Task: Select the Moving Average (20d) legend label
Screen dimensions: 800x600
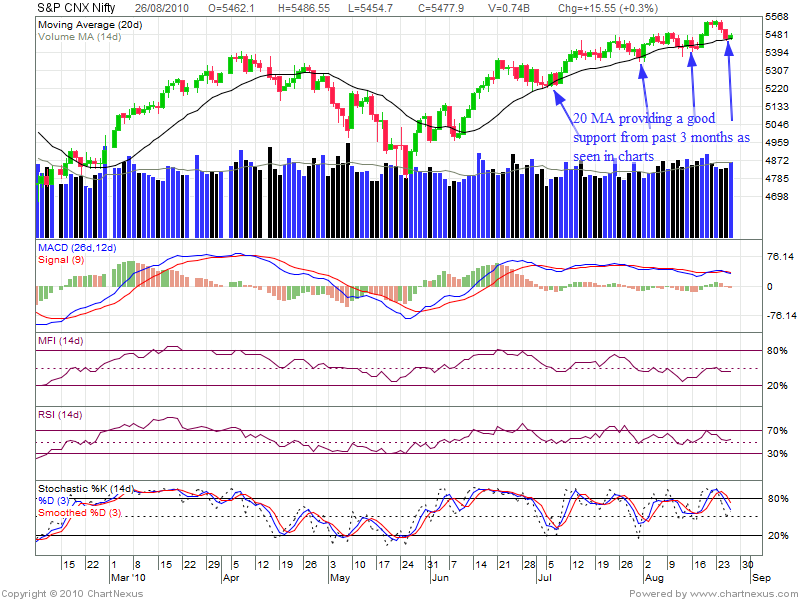Action: pyautogui.click(x=88, y=24)
